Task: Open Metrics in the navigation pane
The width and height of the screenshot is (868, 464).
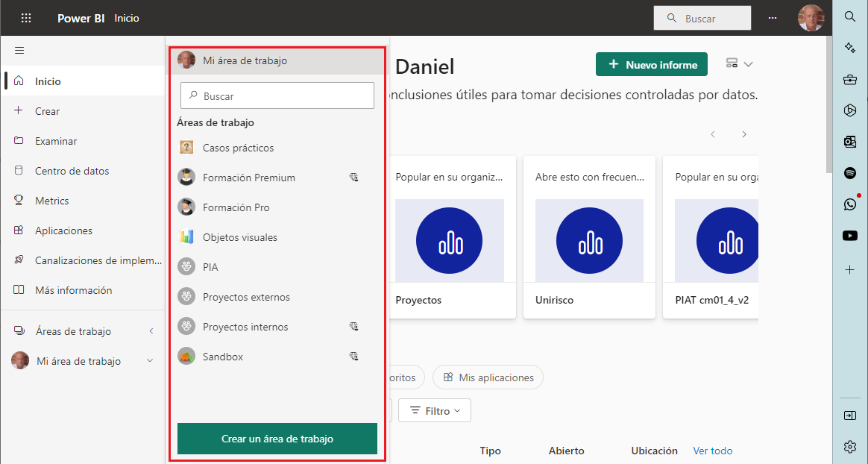Action: [x=51, y=201]
